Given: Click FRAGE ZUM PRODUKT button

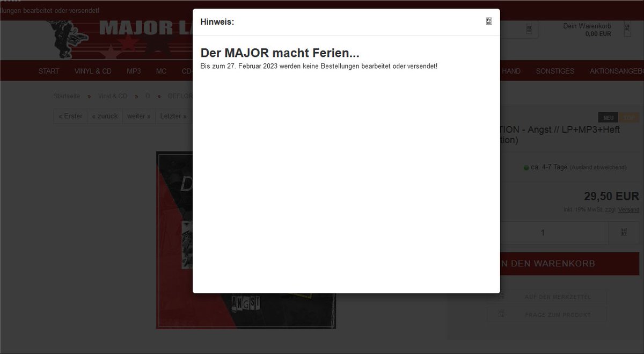Looking at the screenshot, I should click(547, 315).
